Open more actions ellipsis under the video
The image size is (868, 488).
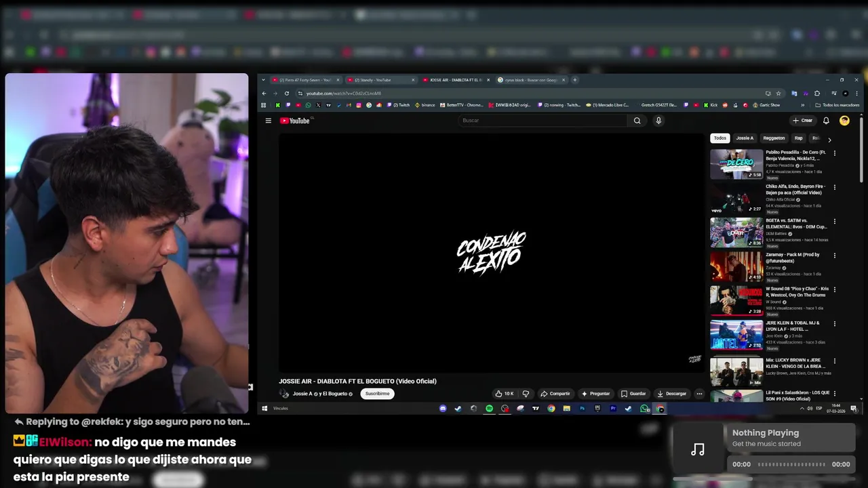[699, 394]
